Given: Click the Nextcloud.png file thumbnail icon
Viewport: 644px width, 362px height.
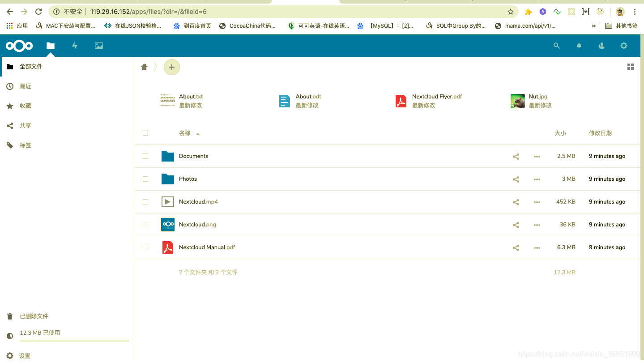Looking at the screenshot, I should [x=168, y=225].
